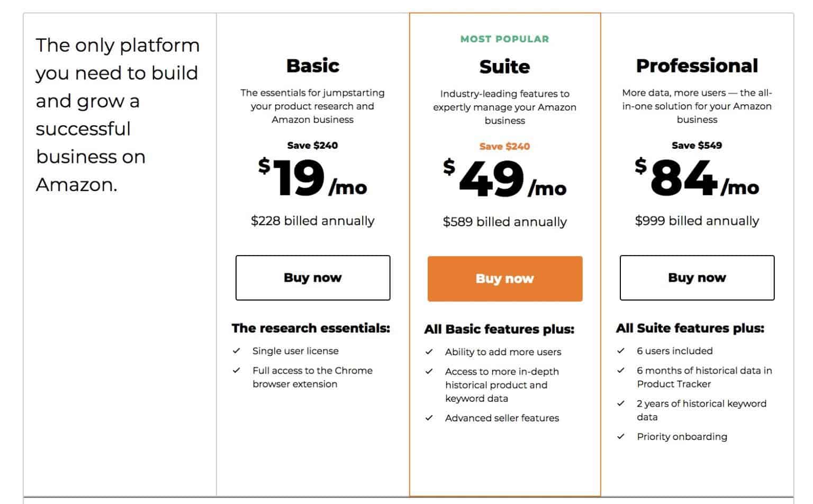Select the Basic plan heading
The image size is (813, 504).
coord(313,66)
